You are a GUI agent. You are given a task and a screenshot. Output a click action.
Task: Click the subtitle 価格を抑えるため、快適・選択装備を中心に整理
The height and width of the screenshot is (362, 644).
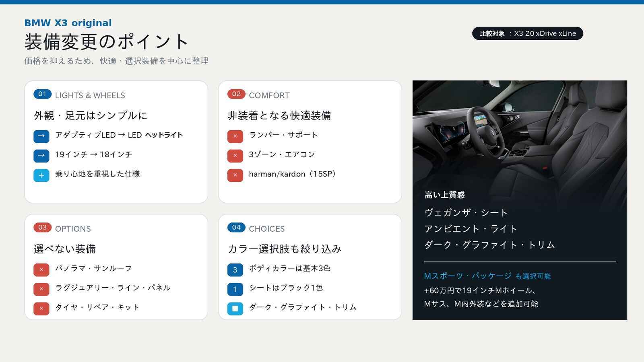[x=116, y=61]
